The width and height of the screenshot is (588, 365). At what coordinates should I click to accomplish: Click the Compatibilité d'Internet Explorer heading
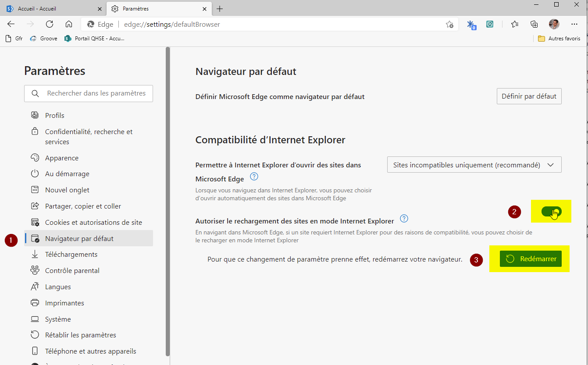(271, 140)
